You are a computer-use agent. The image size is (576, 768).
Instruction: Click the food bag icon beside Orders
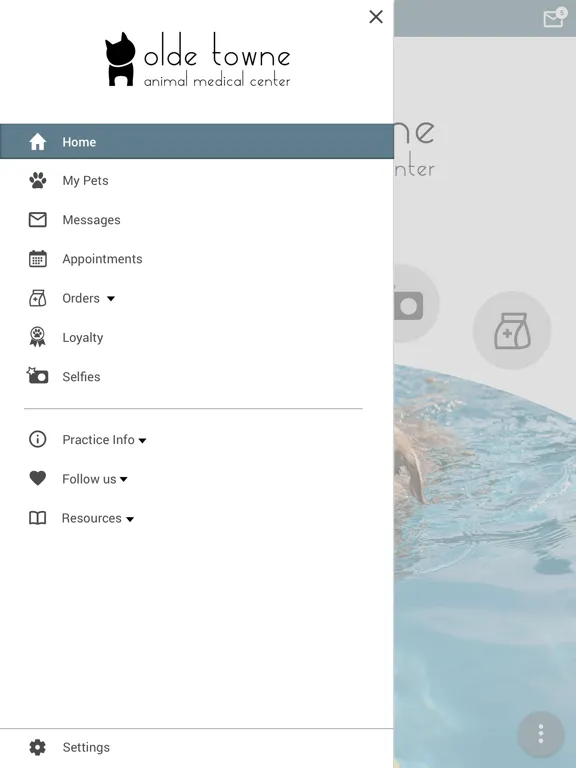point(38,298)
